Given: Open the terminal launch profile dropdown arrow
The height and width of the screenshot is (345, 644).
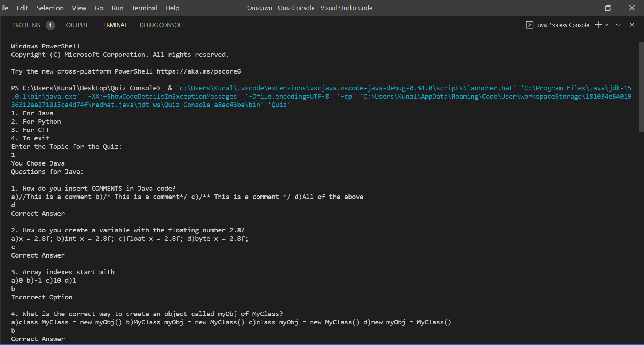Looking at the screenshot, I should [607, 25].
